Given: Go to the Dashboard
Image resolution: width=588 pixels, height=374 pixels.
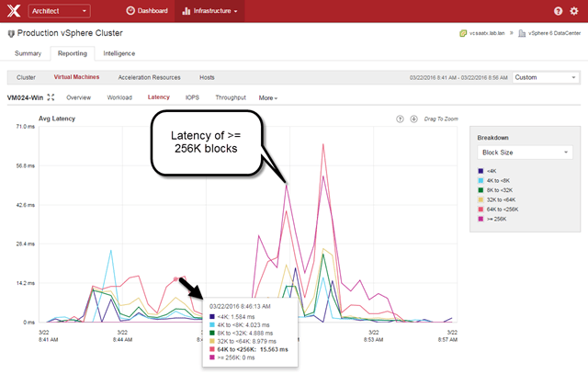Looking at the screenshot, I should pos(147,11).
